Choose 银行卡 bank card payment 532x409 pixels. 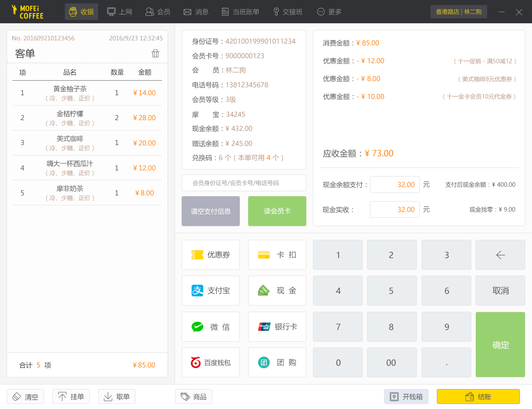277,327
